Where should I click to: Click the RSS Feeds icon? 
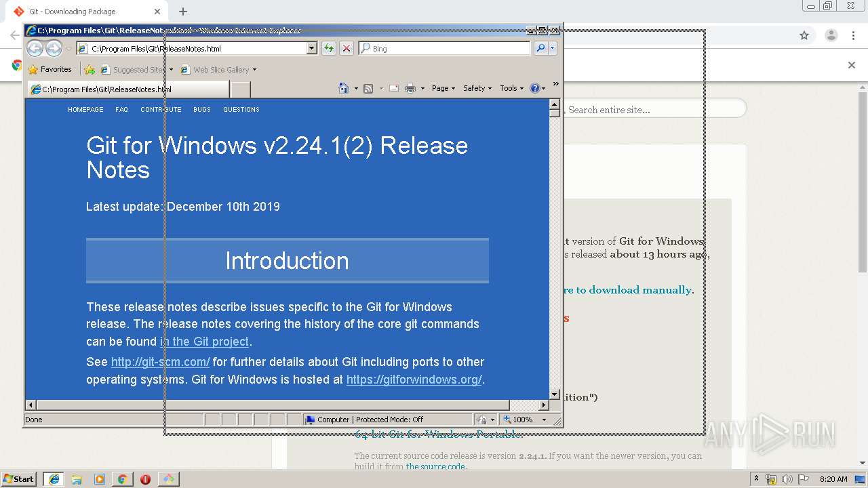click(x=368, y=88)
